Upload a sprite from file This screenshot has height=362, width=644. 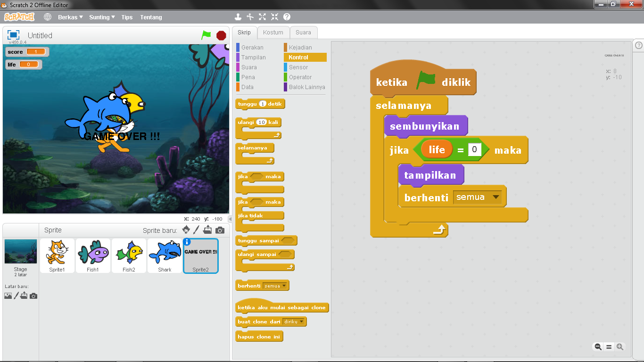point(207,230)
